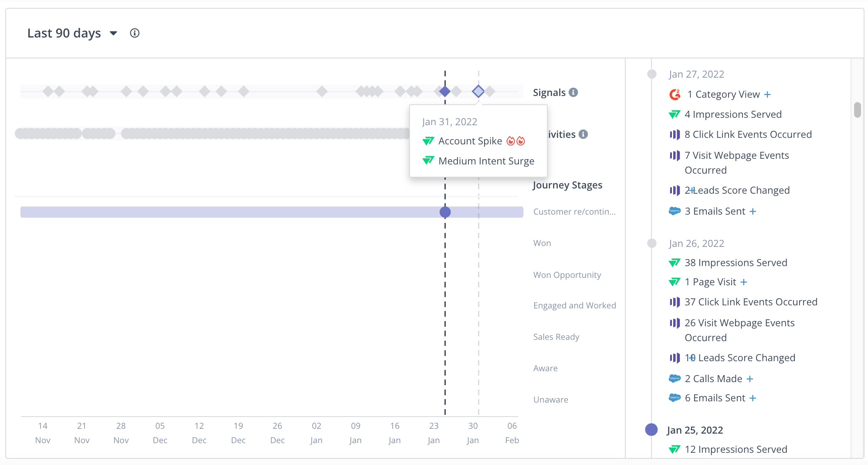This screenshot has width=868, height=465.
Task: Expand the 2 Calls Made entry
Action: coord(749,379)
